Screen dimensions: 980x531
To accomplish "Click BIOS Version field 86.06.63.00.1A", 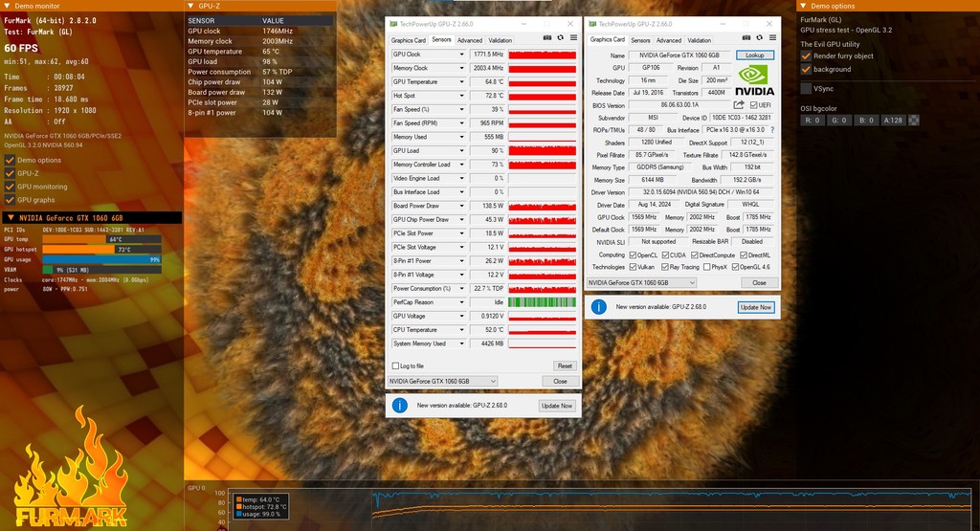I will pyautogui.click(x=680, y=105).
